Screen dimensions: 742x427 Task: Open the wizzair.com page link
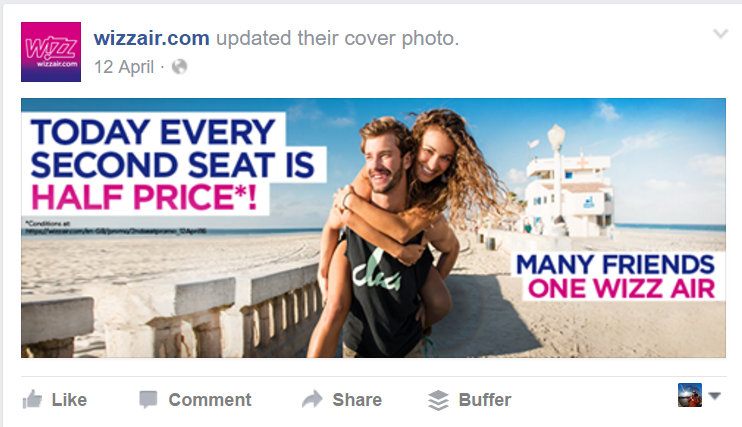click(151, 38)
